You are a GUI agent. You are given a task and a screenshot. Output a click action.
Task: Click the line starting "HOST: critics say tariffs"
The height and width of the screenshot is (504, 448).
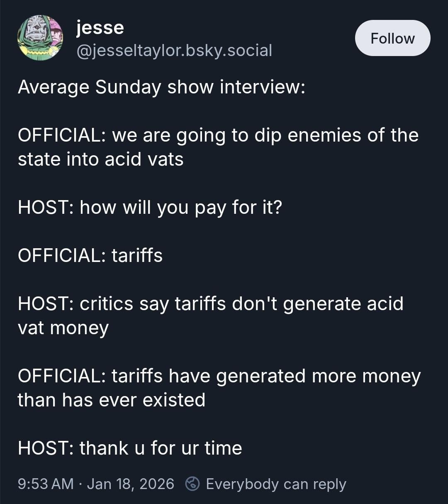(x=210, y=303)
